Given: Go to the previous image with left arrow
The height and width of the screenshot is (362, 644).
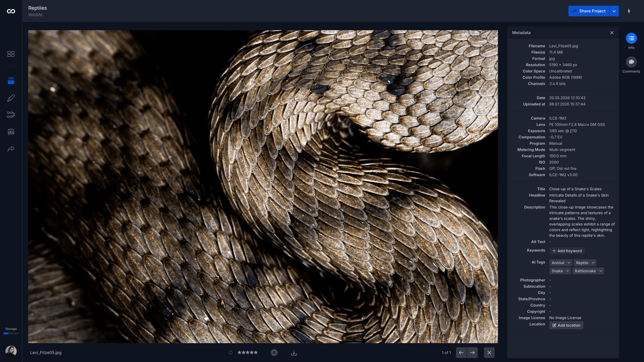Looking at the screenshot, I should coord(461,353).
